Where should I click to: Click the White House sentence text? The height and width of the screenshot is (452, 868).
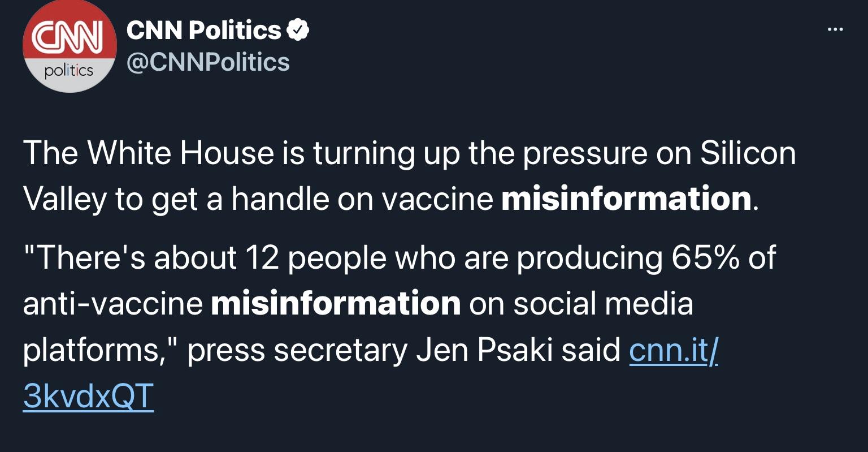pyautogui.click(x=396, y=153)
